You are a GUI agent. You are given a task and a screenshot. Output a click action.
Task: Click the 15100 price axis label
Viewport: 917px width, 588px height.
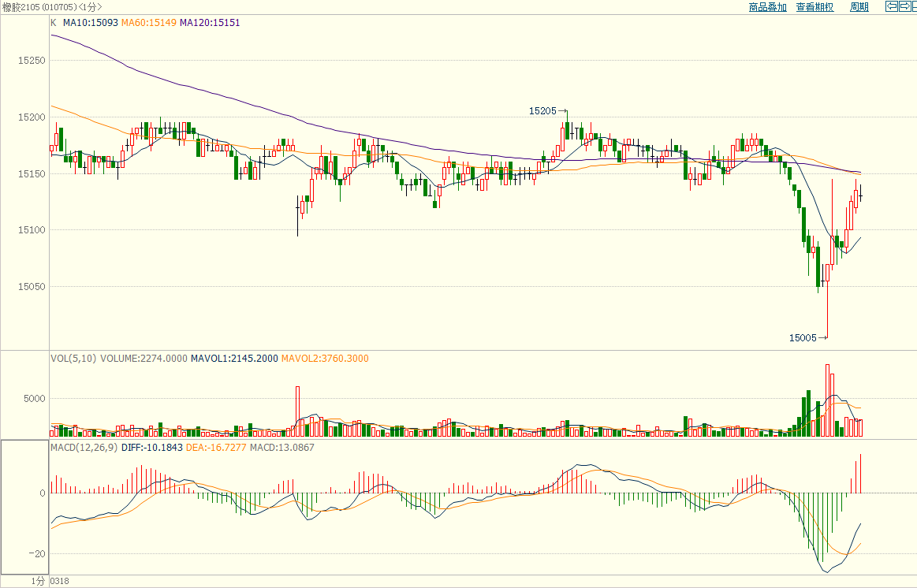[32, 230]
